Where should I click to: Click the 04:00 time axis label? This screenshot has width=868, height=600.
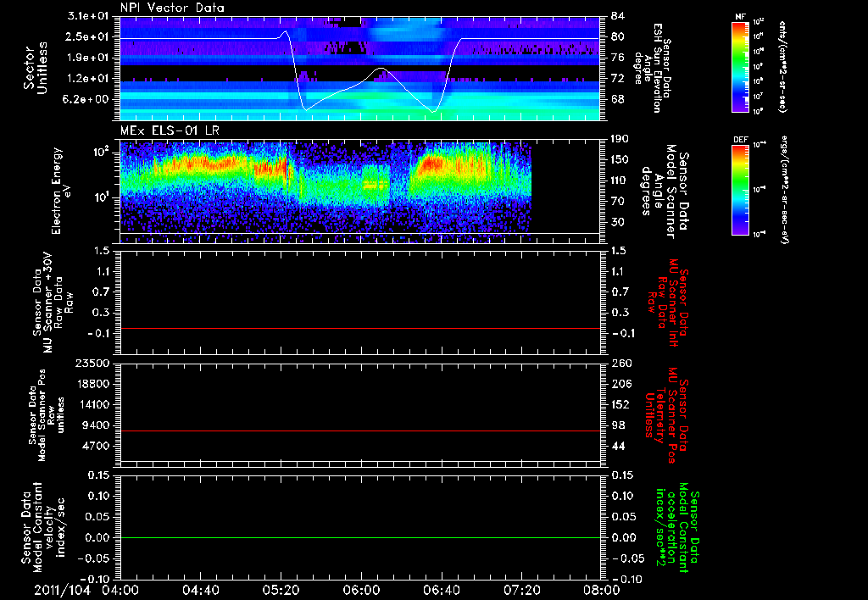pos(120,589)
